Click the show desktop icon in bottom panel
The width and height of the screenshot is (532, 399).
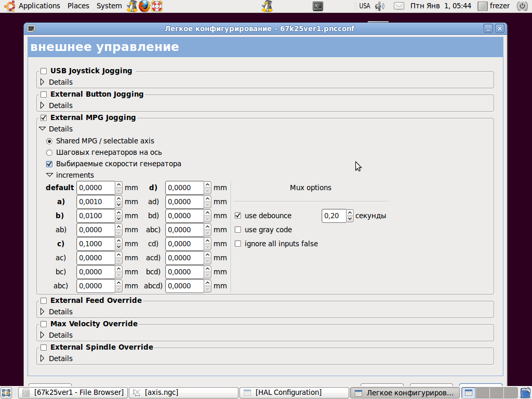(6, 393)
